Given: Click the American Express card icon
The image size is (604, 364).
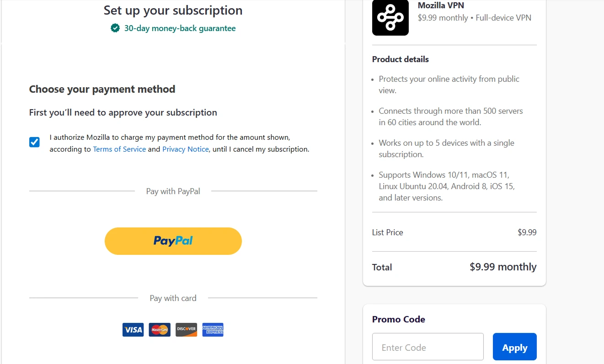Looking at the screenshot, I should click(213, 329).
